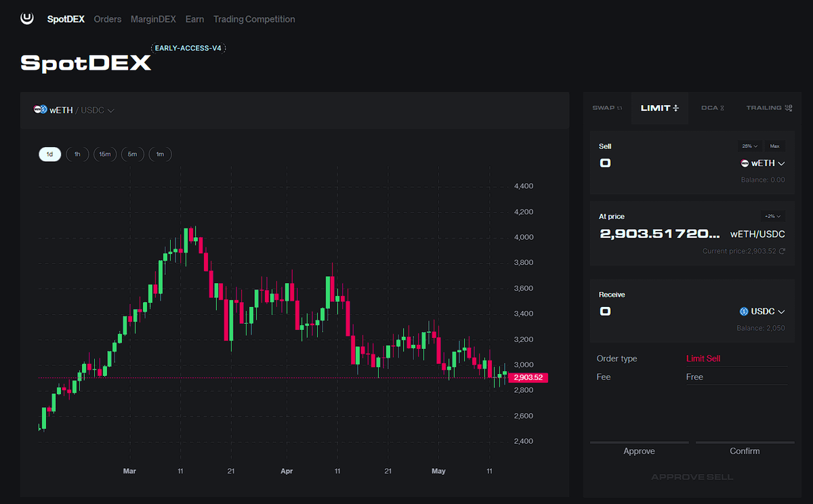Open MarginDEX from the top navigation
Screen dimensions: 813x504
click(x=153, y=19)
